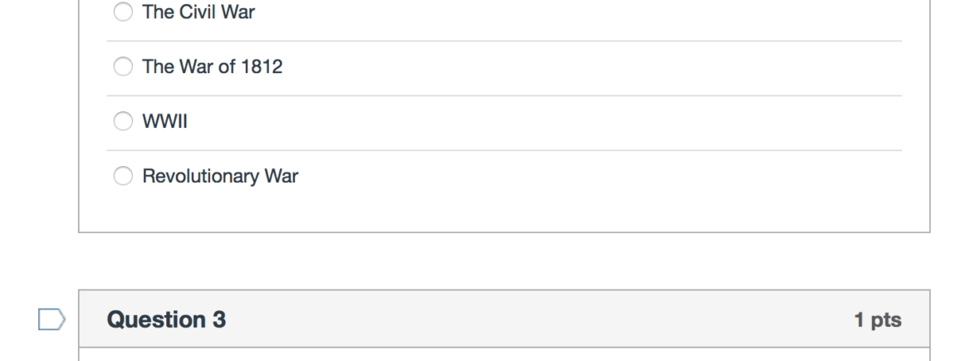
Task: Click empty space in The Civil War row
Action: 581,12
